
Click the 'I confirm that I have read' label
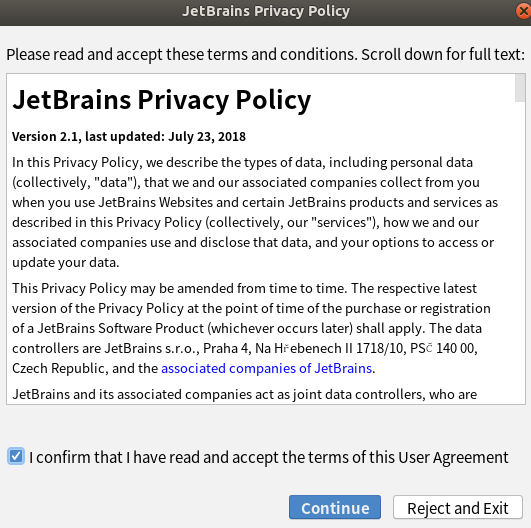(x=269, y=457)
